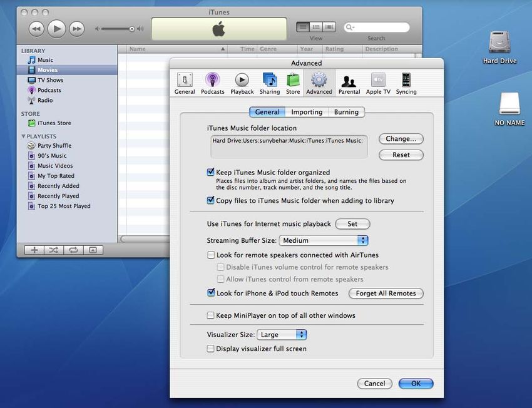Click the Change... folder button

tap(401, 139)
